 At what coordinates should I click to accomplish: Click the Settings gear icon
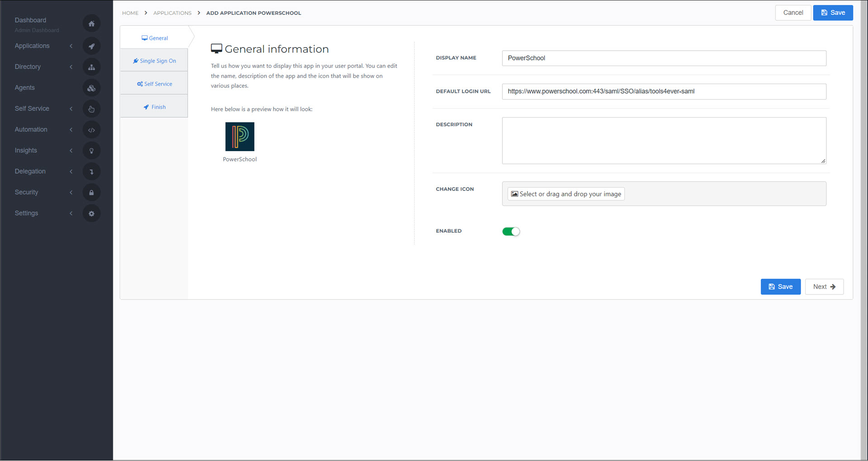91,214
